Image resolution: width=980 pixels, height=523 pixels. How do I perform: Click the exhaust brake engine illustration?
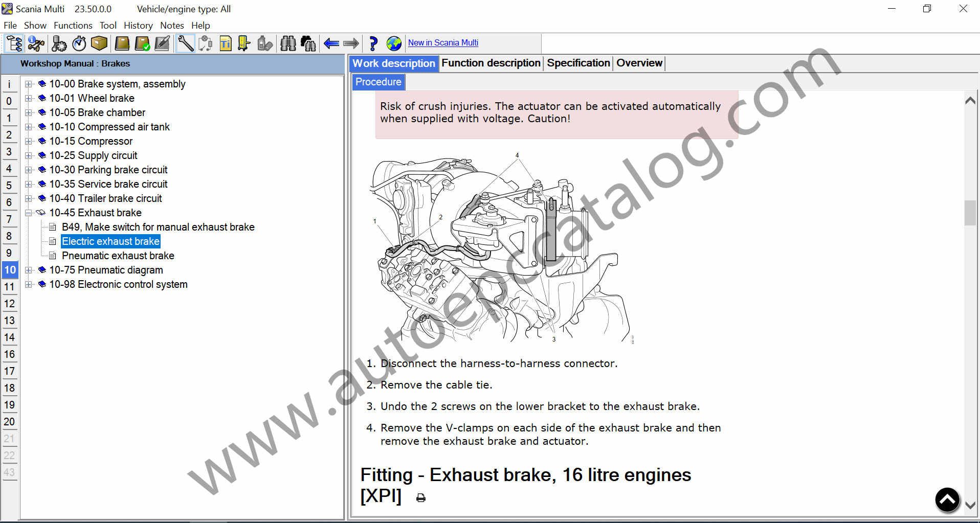(501, 248)
